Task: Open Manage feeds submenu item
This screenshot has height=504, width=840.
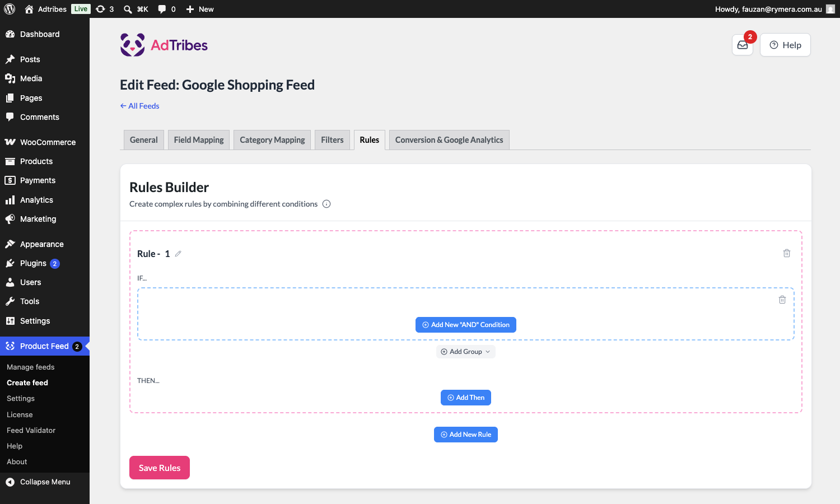Action: coord(31,367)
